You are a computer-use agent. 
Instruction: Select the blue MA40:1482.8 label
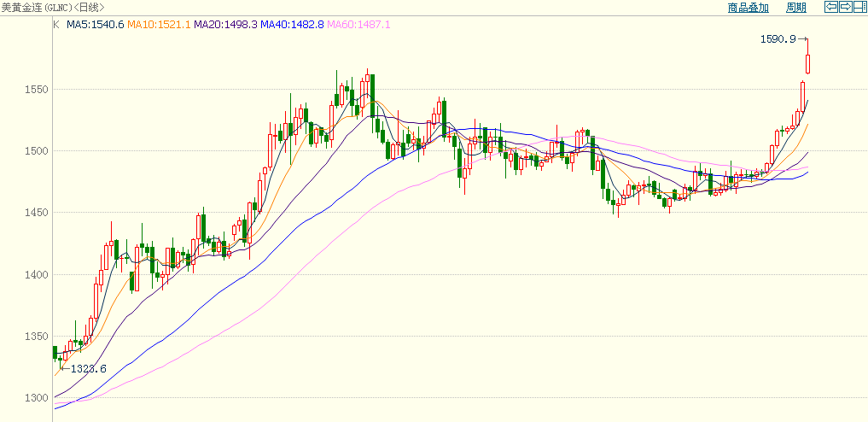(x=292, y=25)
